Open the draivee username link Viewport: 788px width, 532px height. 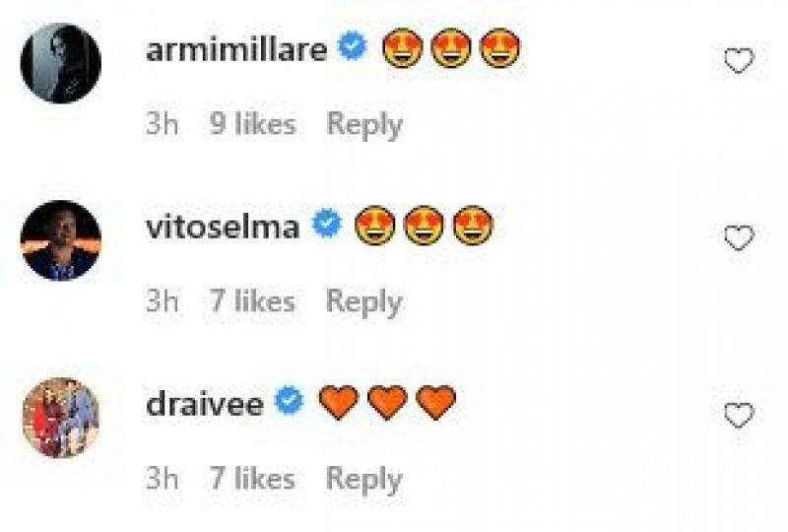205,404
